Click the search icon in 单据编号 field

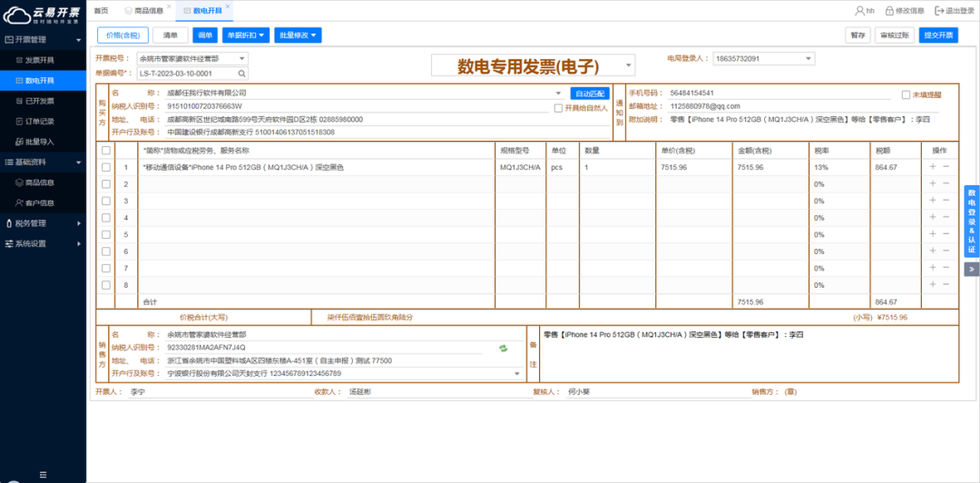click(242, 74)
